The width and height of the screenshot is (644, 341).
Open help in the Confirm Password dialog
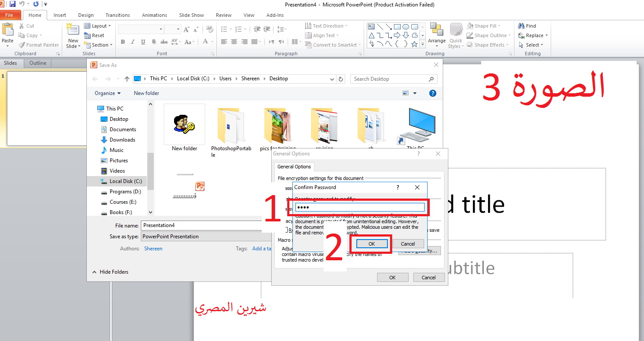[x=398, y=187]
